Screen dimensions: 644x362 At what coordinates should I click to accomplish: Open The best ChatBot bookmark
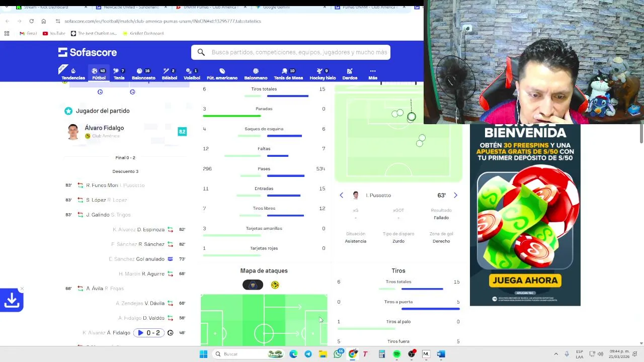click(x=94, y=33)
